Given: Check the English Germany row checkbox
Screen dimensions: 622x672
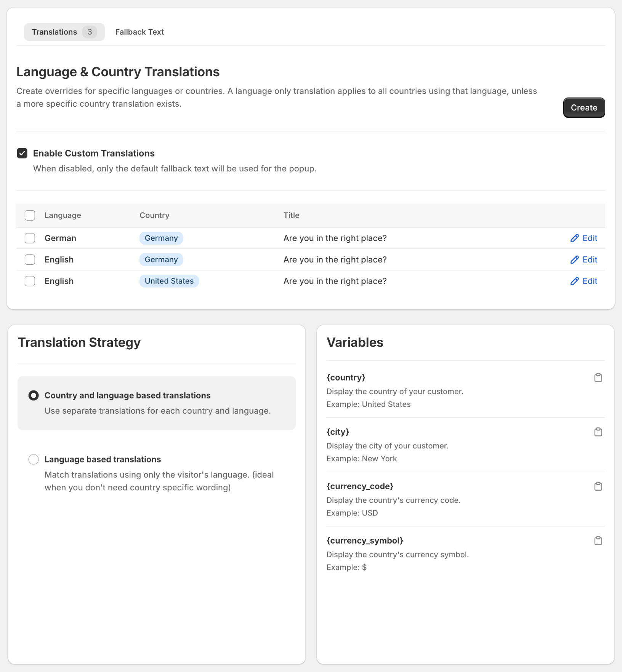Looking at the screenshot, I should [30, 259].
